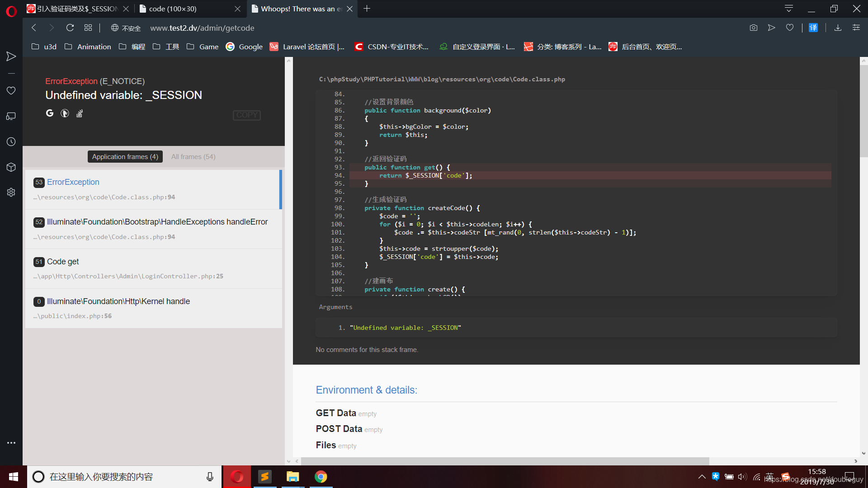Open the tab list menu dropdown

click(788, 9)
